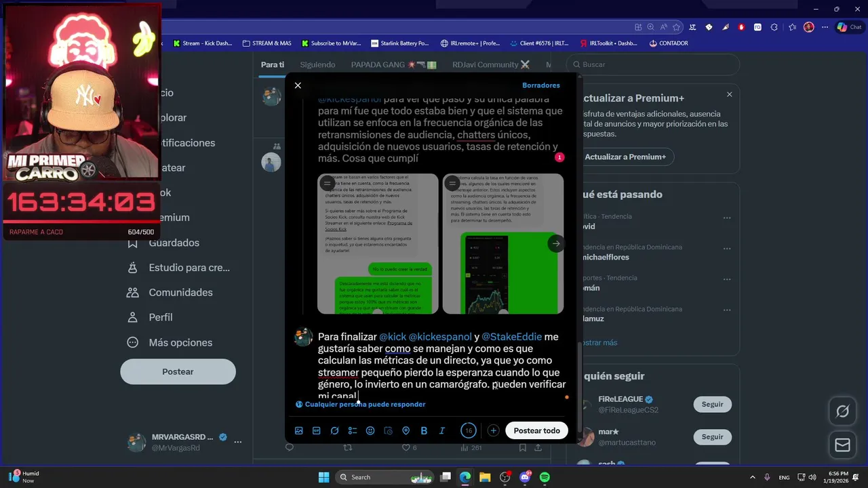Open options for the Política trend

pyautogui.click(x=727, y=218)
